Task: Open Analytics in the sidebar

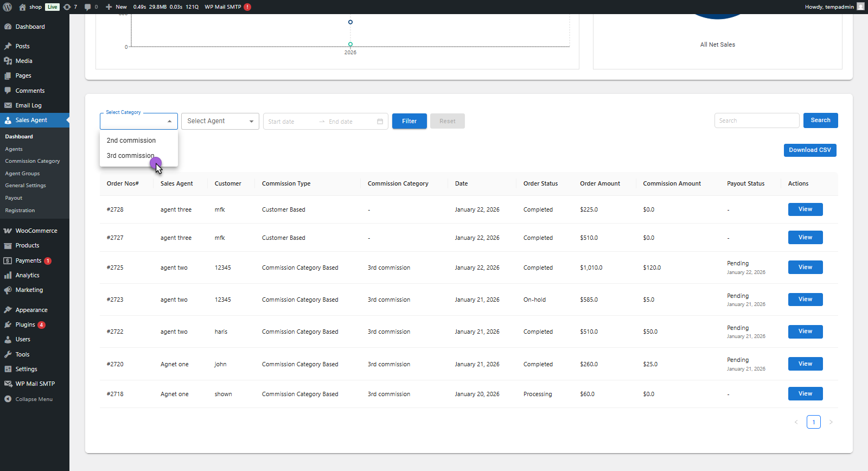Action: click(x=27, y=275)
